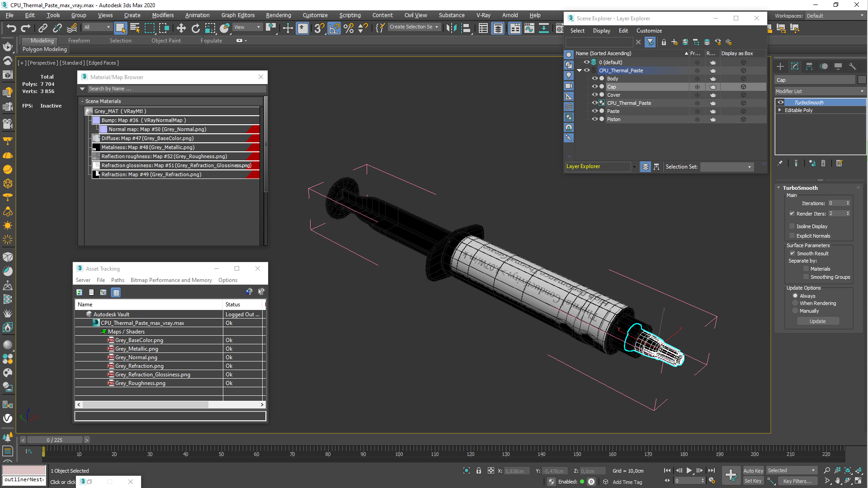Click the Undo arrow icon

(11, 28)
